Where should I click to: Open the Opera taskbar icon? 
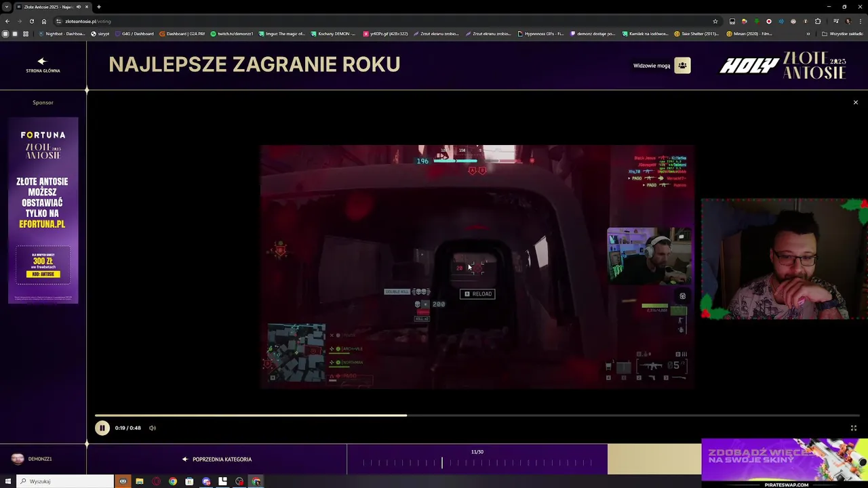(157, 481)
